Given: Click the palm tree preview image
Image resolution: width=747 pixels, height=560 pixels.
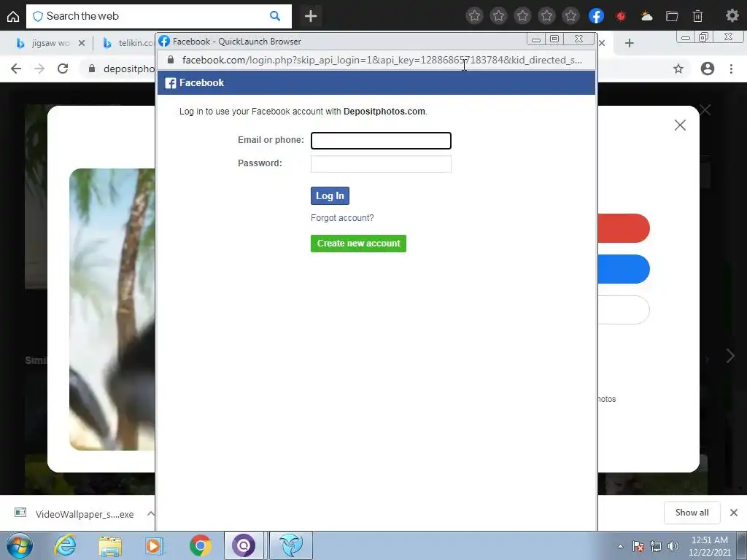Looking at the screenshot, I should pos(112,309).
